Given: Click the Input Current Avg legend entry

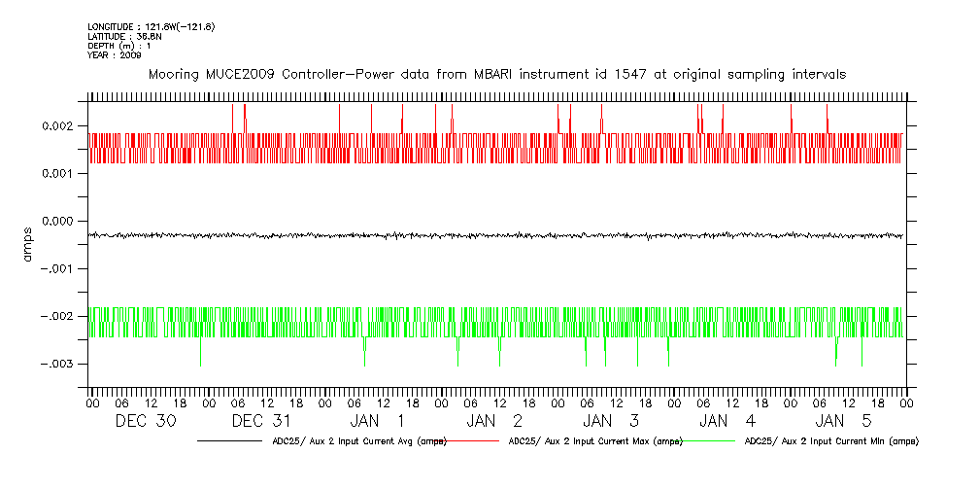Looking at the screenshot, I should pyautogui.click(x=359, y=441).
